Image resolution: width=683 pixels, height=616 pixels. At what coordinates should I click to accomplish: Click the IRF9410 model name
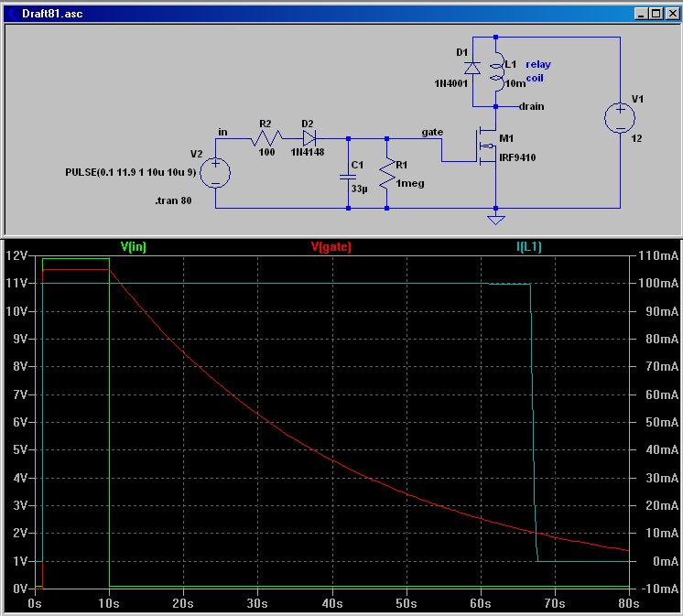[517, 157]
